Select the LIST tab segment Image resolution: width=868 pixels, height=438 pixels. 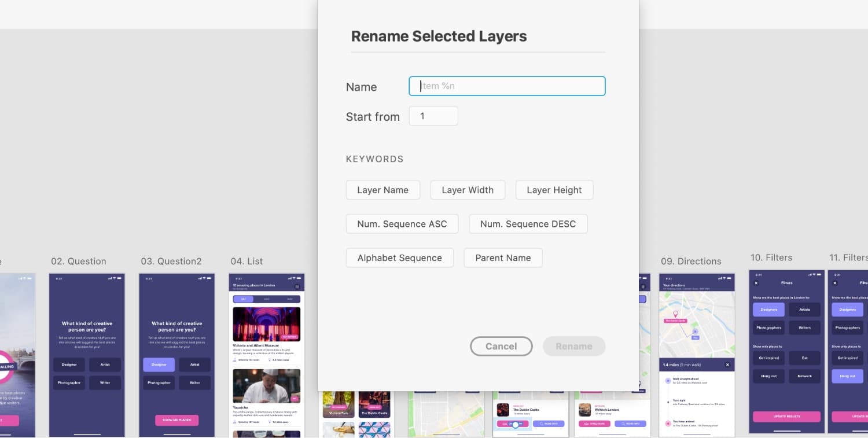coord(243,299)
